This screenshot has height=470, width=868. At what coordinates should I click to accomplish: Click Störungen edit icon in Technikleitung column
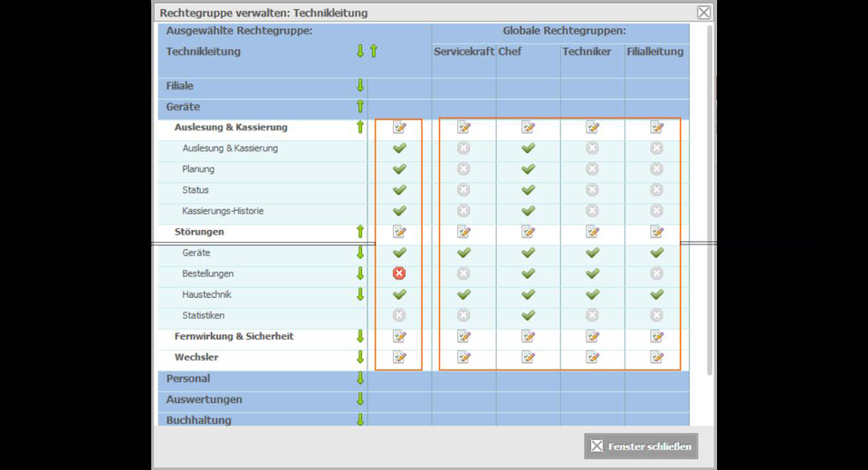click(x=399, y=232)
